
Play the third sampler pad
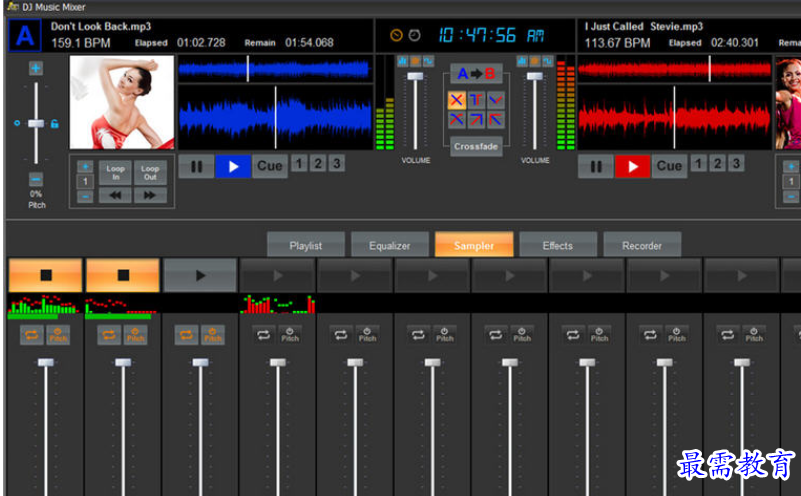[200, 275]
